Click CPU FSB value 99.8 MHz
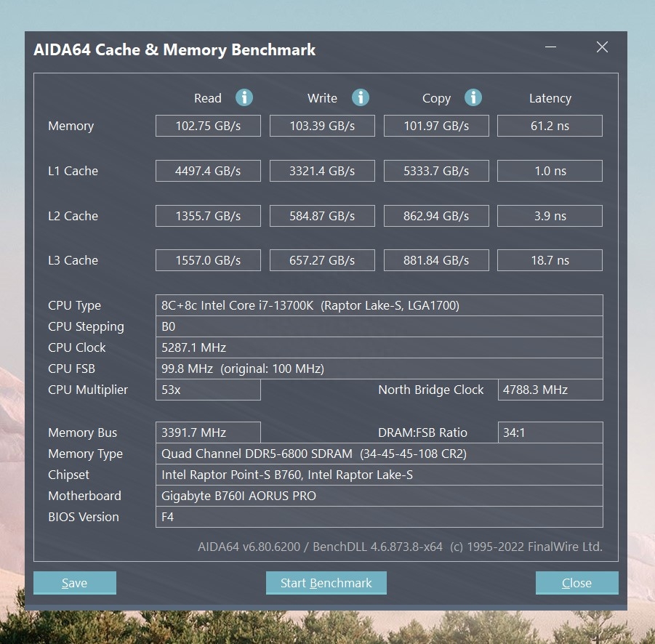Screen dimensions: 655x644 379,369
